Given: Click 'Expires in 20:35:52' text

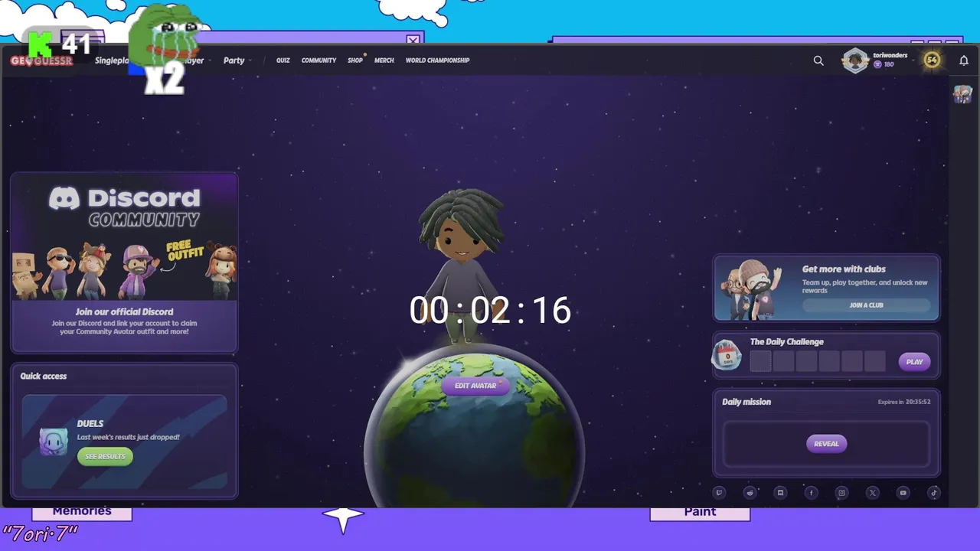Looking at the screenshot, I should [x=904, y=402].
